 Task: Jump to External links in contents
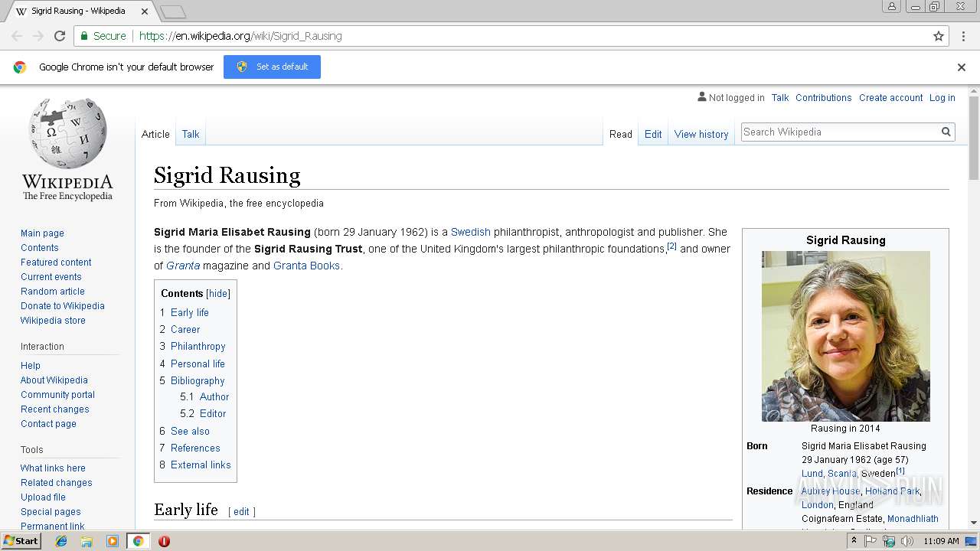pyautogui.click(x=201, y=465)
